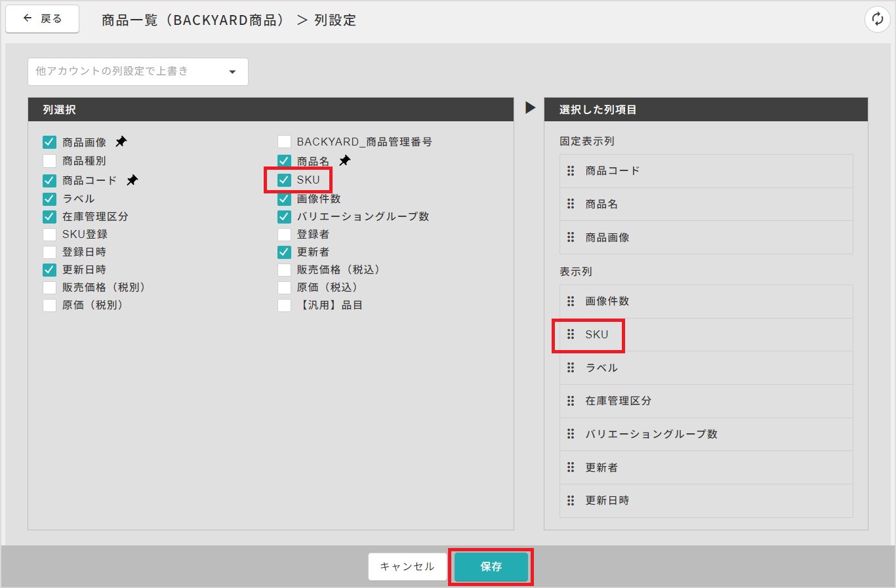Check the 【汎用】品目 checkbox
Image resolution: width=896 pixels, height=588 pixels.
tap(284, 305)
